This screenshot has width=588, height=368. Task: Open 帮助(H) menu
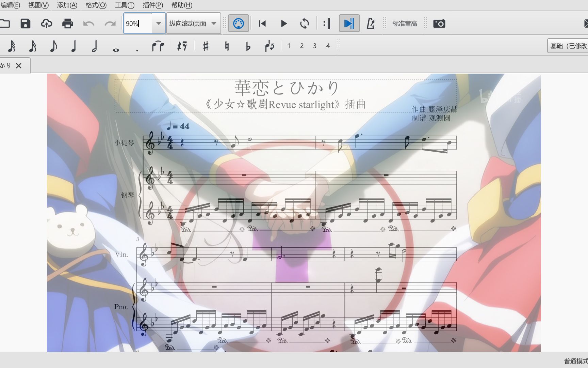click(182, 5)
